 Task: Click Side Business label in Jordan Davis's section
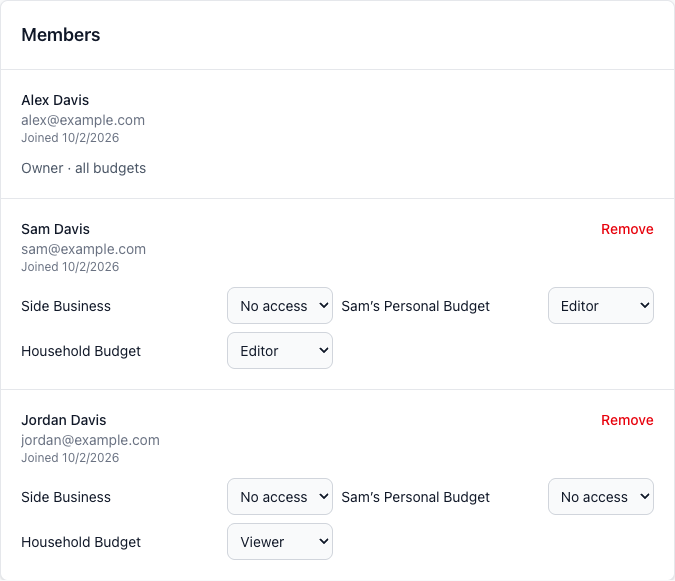pos(66,497)
